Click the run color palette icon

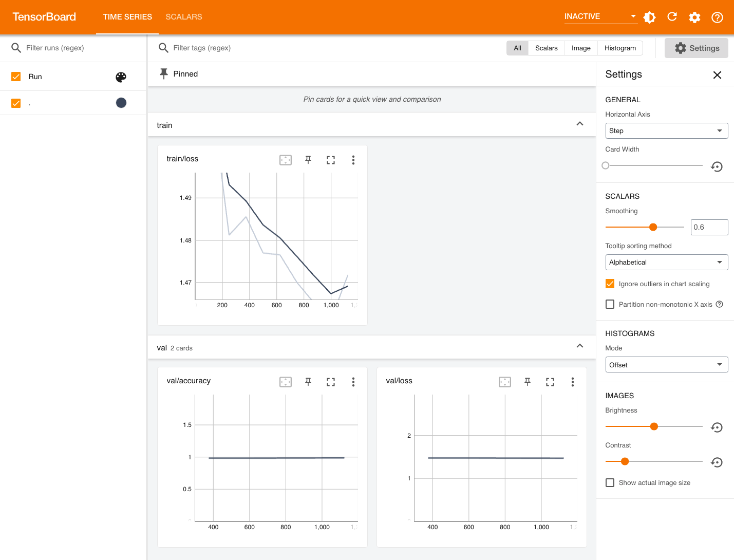click(121, 77)
